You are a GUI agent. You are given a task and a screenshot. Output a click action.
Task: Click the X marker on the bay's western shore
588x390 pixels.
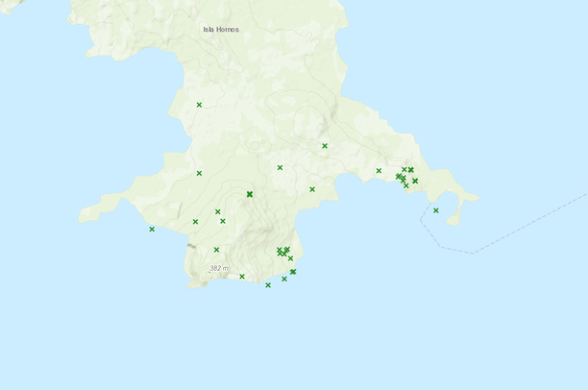(312, 189)
